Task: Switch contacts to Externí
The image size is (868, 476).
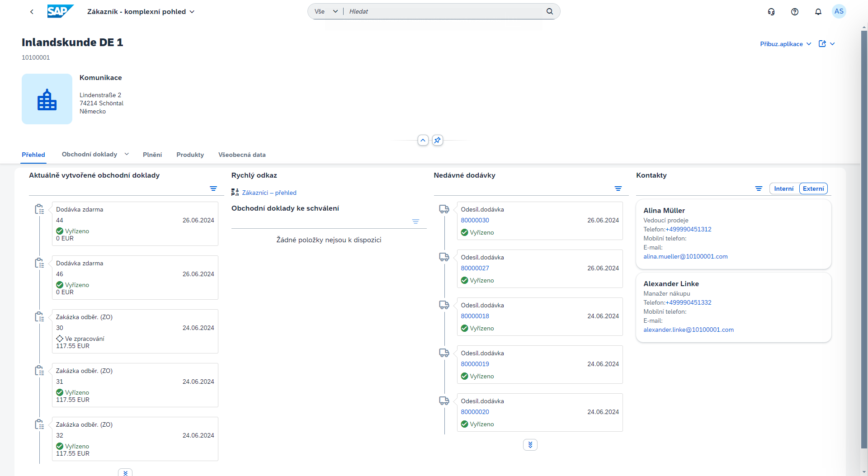Action: point(813,189)
